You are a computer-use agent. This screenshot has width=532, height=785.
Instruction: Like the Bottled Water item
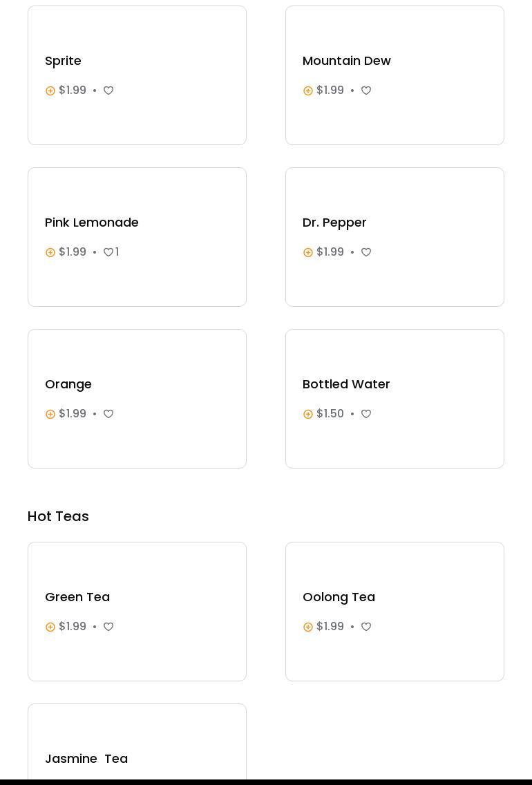tap(366, 414)
